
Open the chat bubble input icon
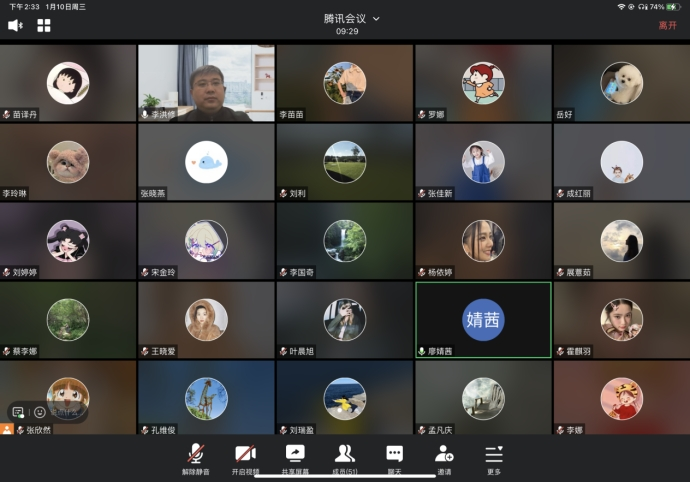[18, 411]
